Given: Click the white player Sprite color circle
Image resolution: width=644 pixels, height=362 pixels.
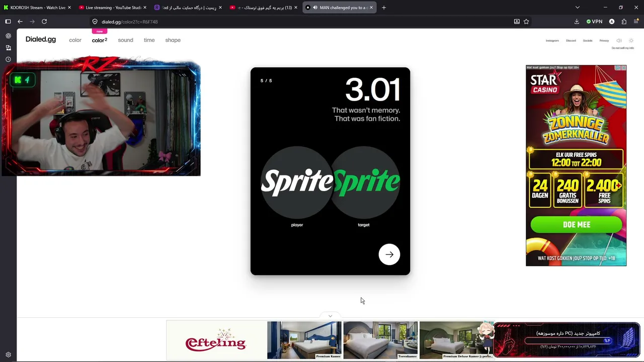Looking at the screenshot, I should 297,182.
